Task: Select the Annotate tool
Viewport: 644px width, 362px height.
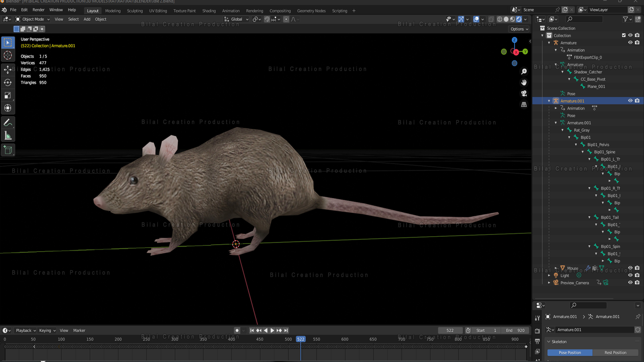Action: tap(8, 123)
